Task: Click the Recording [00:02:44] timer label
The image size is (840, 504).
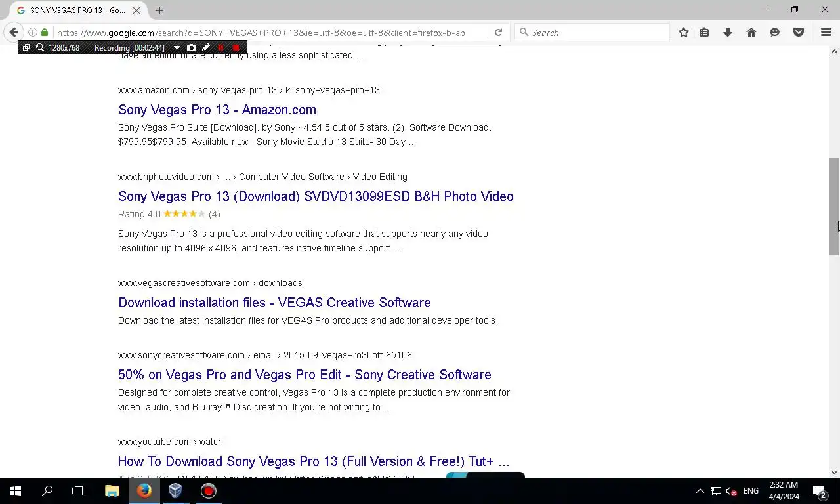Action: coord(129,47)
